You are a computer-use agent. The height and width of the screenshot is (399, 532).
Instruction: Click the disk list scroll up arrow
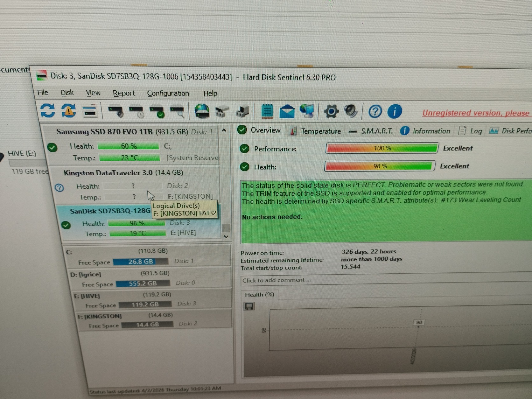pos(224,130)
